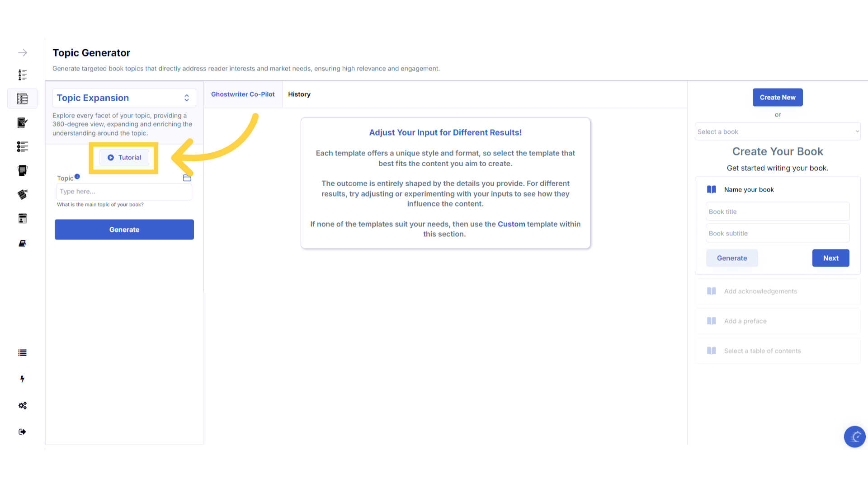Switch to the History tab
The width and height of the screenshot is (868, 488).
point(299,94)
